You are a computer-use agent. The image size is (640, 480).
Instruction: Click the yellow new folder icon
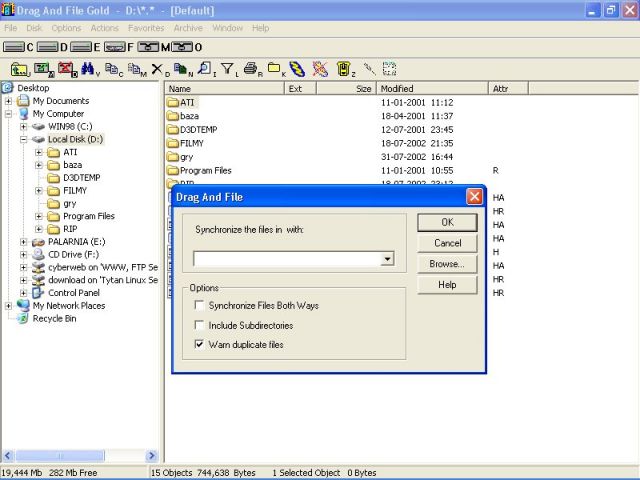275,69
